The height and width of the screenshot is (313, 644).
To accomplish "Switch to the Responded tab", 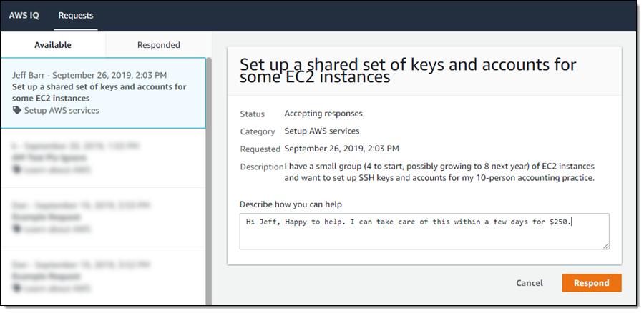I will click(x=159, y=45).
